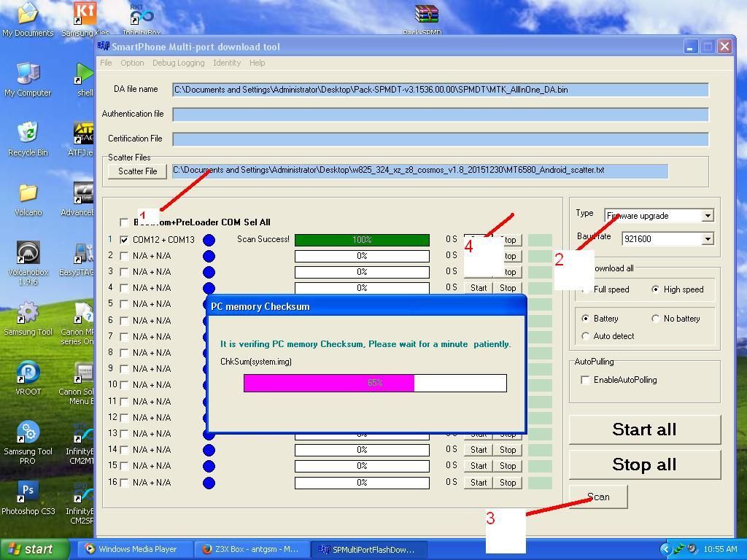Click the port 1 progress bar at 100%
The image size is (747, 560).
pos(362,240)
